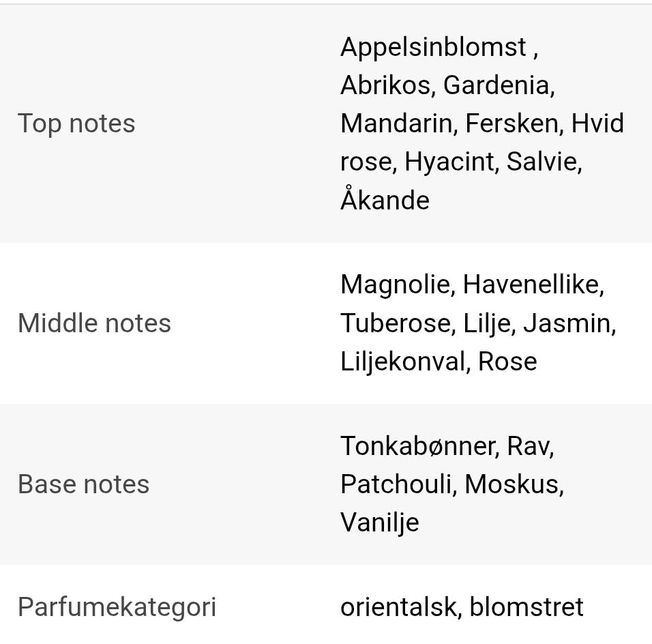Click the "Liljekonval" middle note
652x644 pixels.
[x=402, y=361]
